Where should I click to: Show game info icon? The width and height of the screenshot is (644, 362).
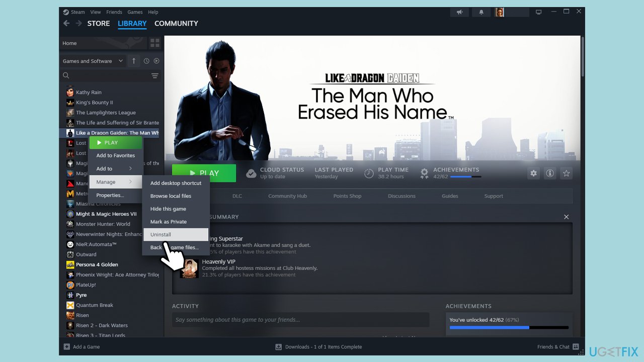point(550,173)
